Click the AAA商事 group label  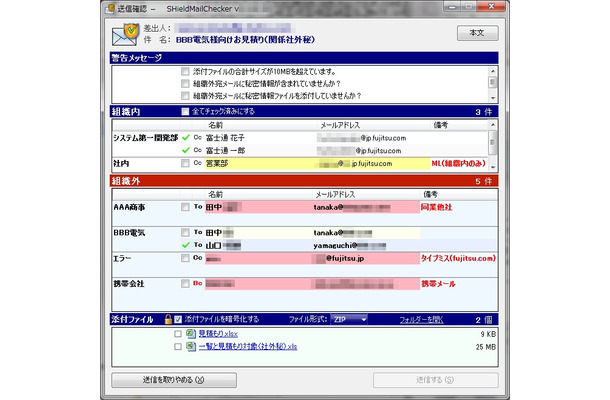pos(129,207)
